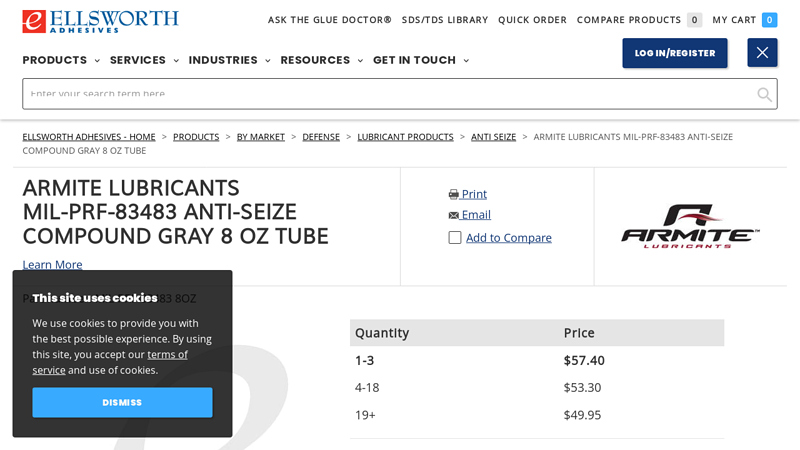Click the envelope icon beside Email
Image resolution: width=800 pixels, height=450 pixels.
[x=454, y=215]
